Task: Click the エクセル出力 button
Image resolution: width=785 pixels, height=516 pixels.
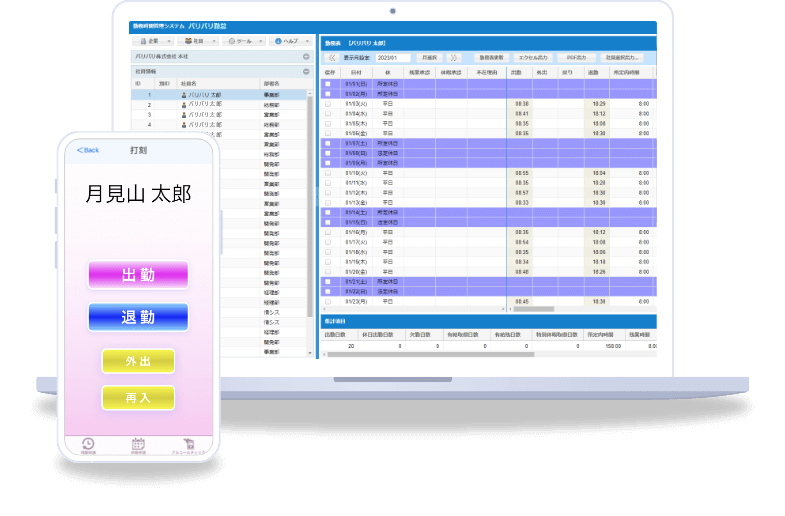Action: [x=533, y=58]
